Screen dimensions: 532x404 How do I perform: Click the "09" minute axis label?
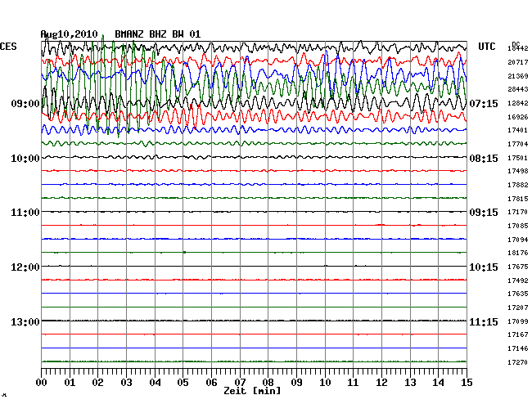[x=296, y=383]
